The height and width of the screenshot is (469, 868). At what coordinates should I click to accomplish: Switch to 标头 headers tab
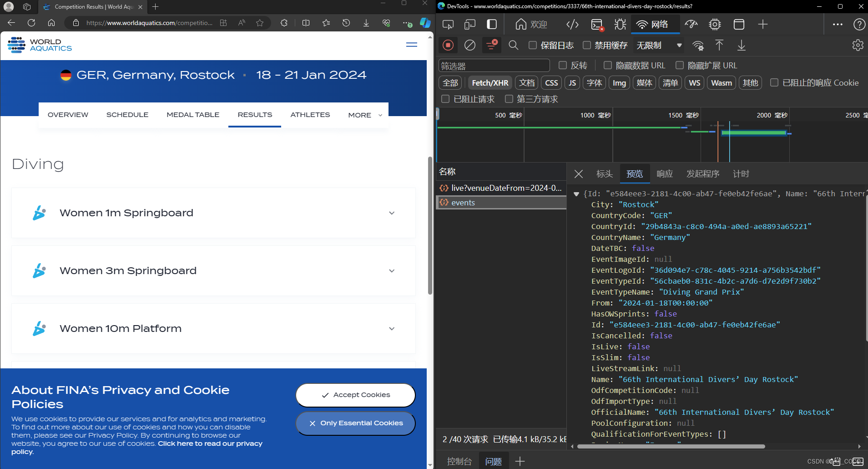pos(605,174)
